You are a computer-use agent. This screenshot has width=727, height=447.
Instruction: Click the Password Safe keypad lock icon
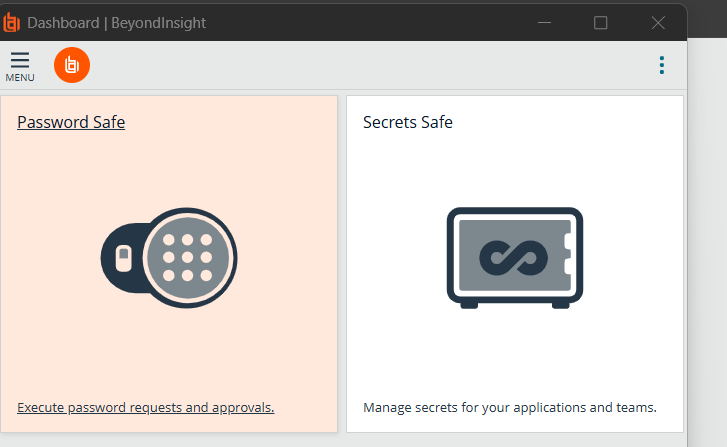click(x=169, y=258)
